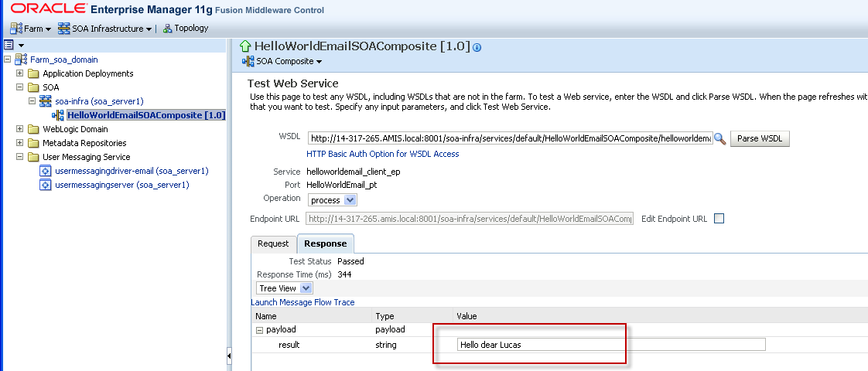Click the usermessagingserver node icon
Viewport: 868px width, 371px height.
(46, 185)
